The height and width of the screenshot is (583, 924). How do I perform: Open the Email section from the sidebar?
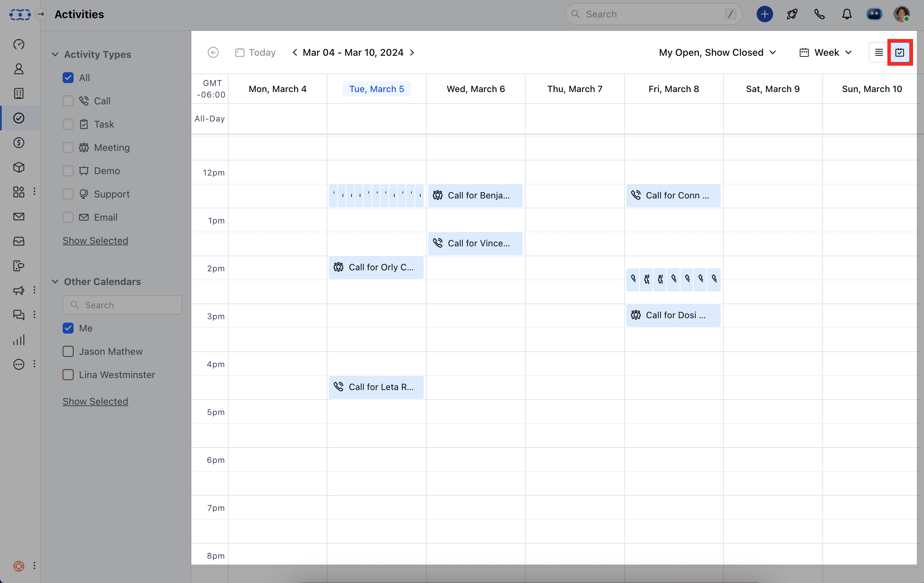pos(19,216)
